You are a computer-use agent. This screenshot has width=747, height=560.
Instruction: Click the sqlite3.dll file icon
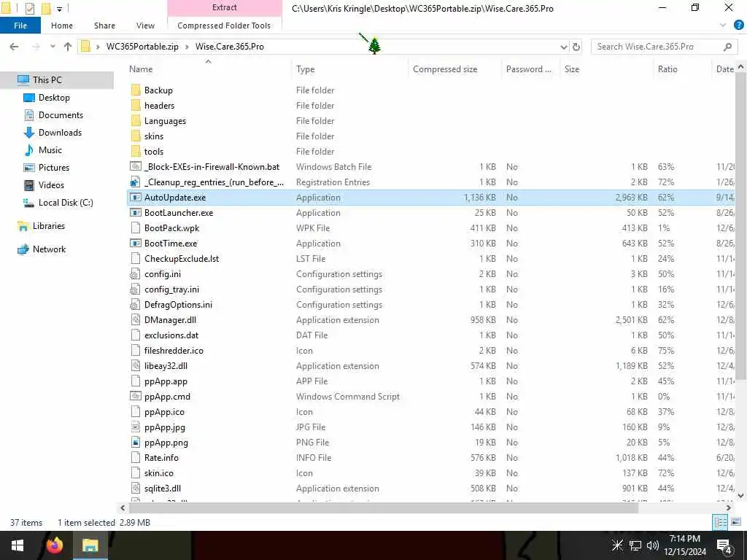click(136, 488)
